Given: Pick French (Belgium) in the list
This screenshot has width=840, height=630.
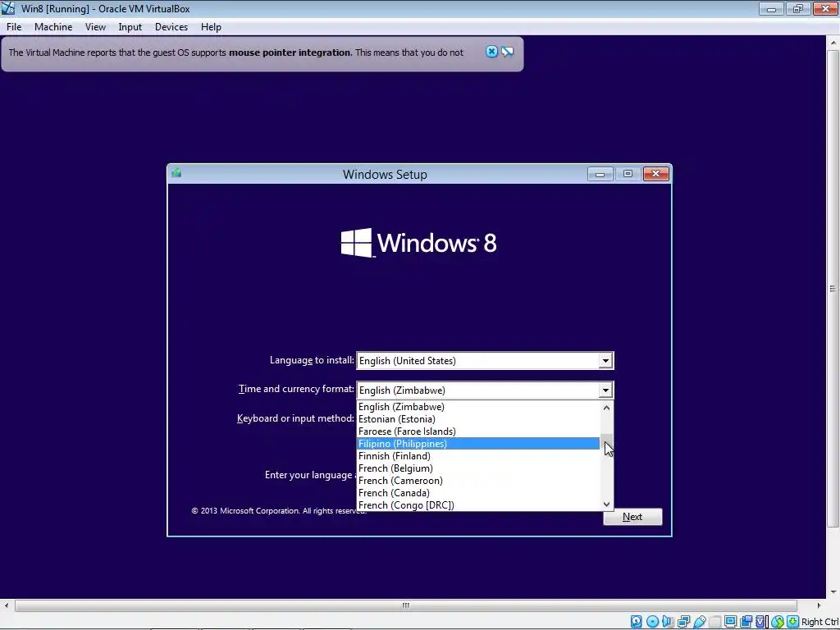Looking at the screenshot, I should (x=478, y=468).
